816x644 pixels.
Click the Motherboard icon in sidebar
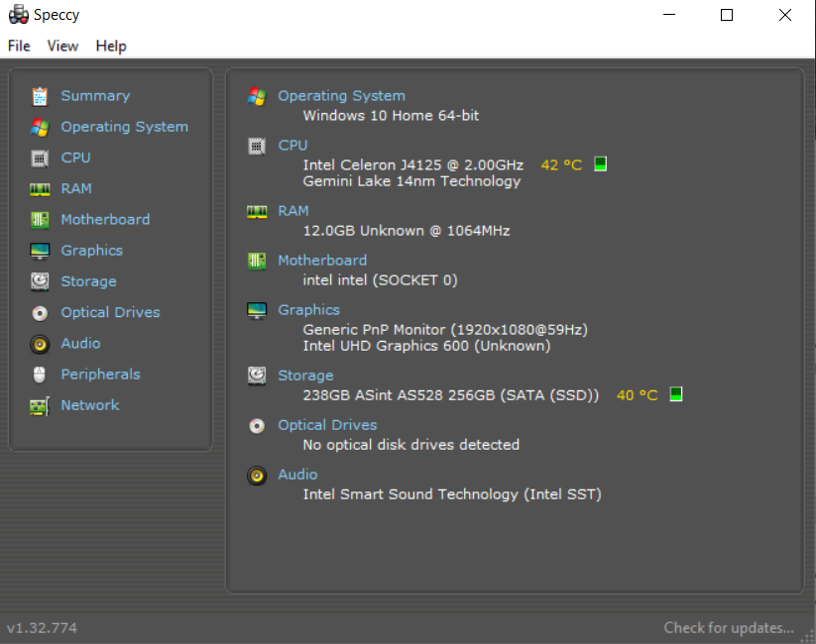(40, 220)
